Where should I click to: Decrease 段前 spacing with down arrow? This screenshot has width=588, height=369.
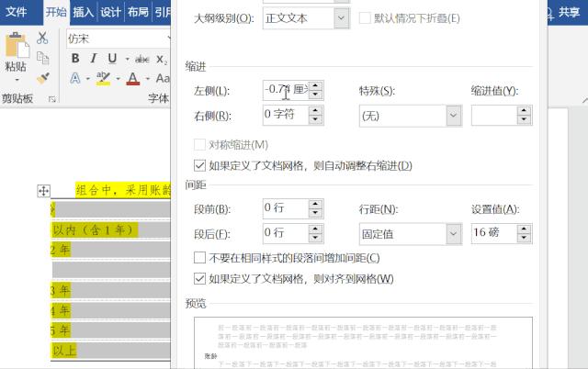[x=316, y=214]
